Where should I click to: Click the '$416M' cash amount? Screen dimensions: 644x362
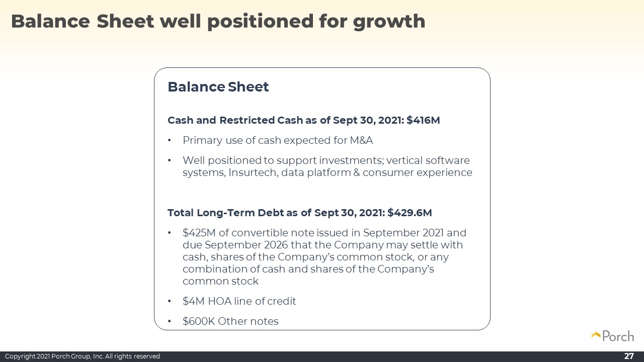[423, 121]
